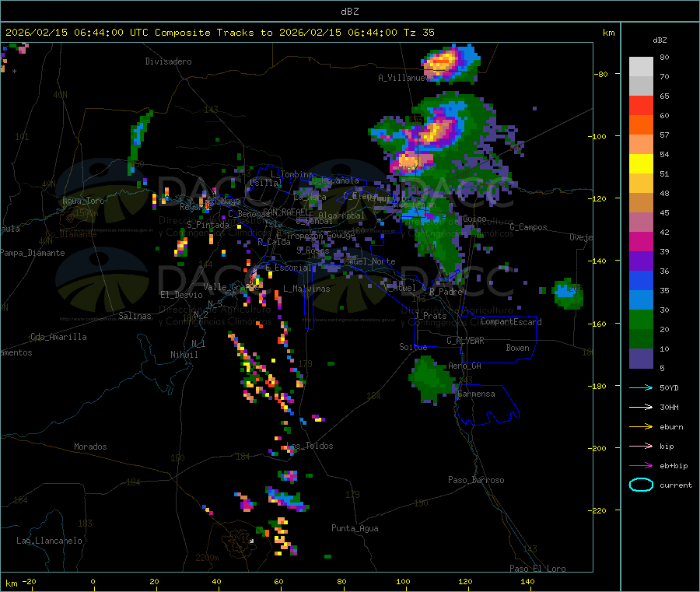
Task: Click the 100 km bottom axis label
Action: coord(403,582)
